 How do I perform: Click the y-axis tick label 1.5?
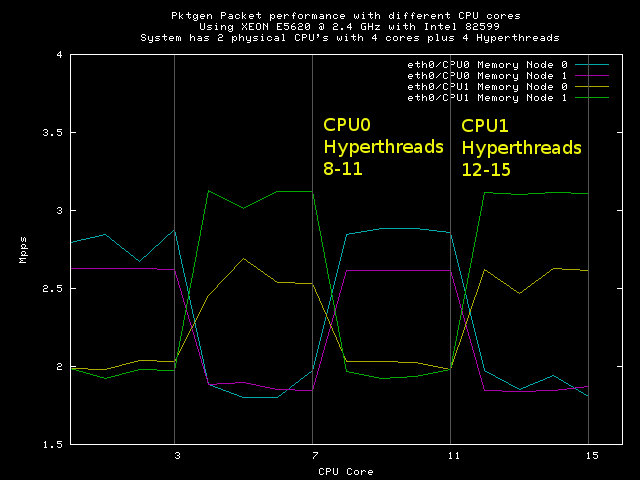tap(52, 444)
